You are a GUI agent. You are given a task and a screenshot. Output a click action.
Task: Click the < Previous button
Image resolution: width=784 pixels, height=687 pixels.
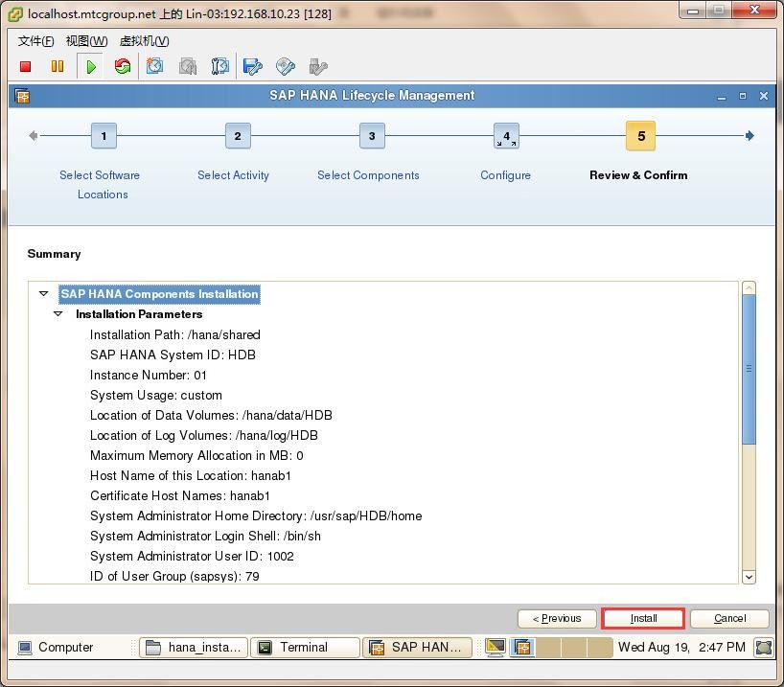click(557, 619)
